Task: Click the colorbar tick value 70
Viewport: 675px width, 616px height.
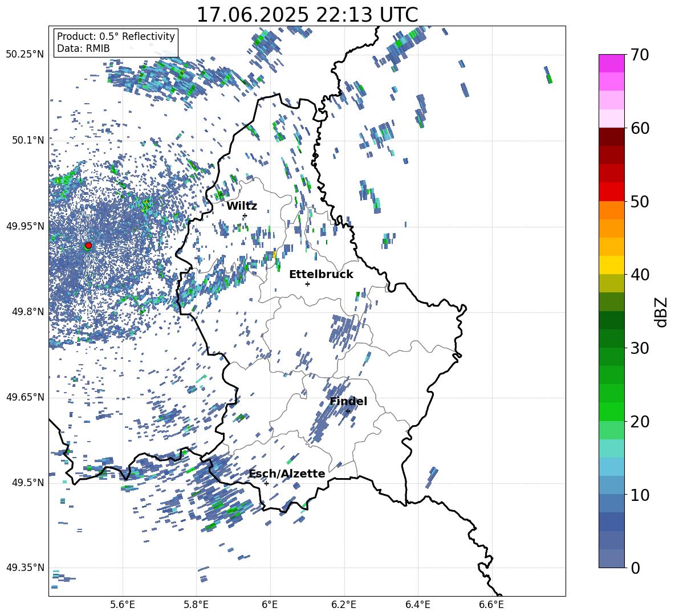Action: (640, 55)
